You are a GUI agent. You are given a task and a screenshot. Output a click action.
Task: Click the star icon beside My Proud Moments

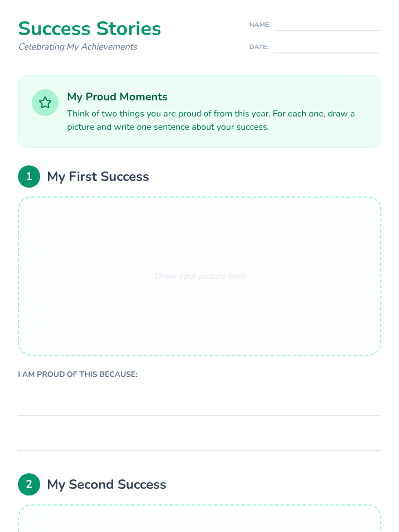pos(45,103)
